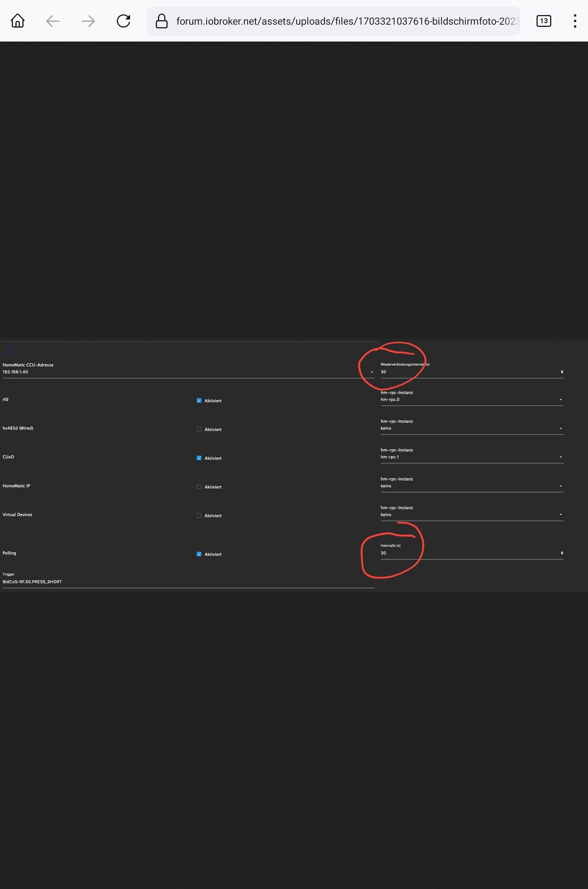
Task: Enable HomeMatic IP Aktiviert checkbox
Action: (x=199, y=487)
